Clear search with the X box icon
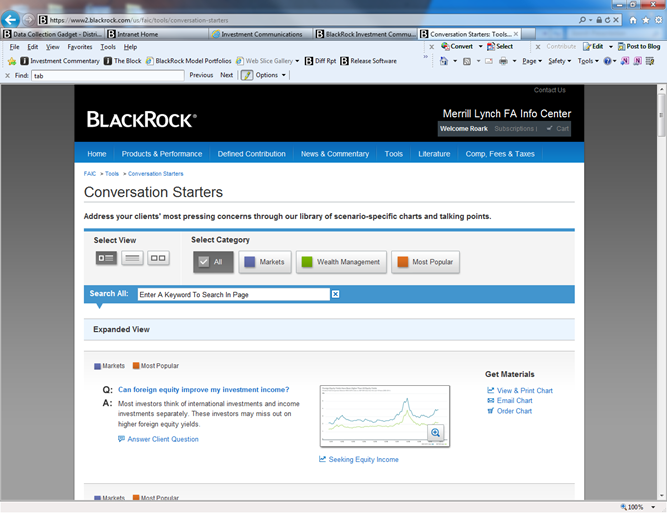 point(335,294)
